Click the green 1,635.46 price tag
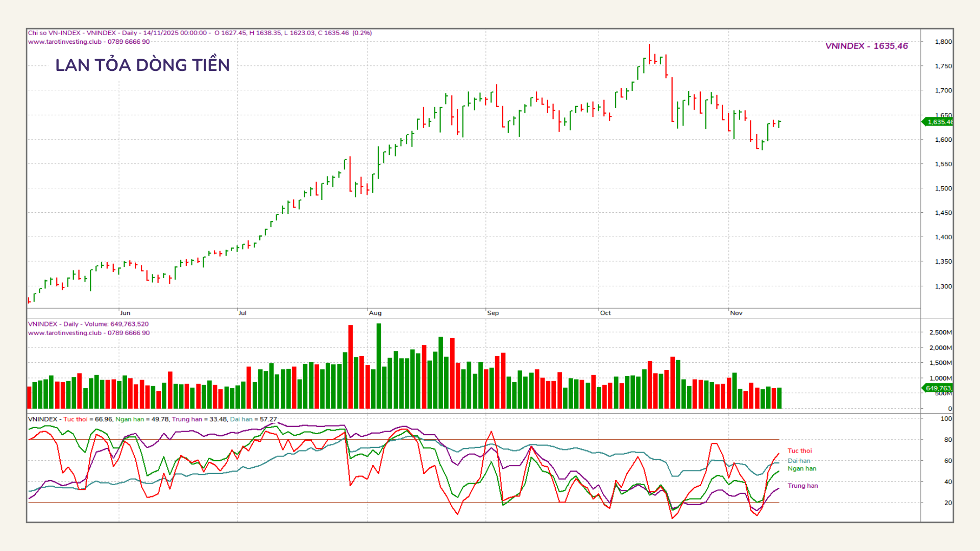 click(x=938, y=122)
